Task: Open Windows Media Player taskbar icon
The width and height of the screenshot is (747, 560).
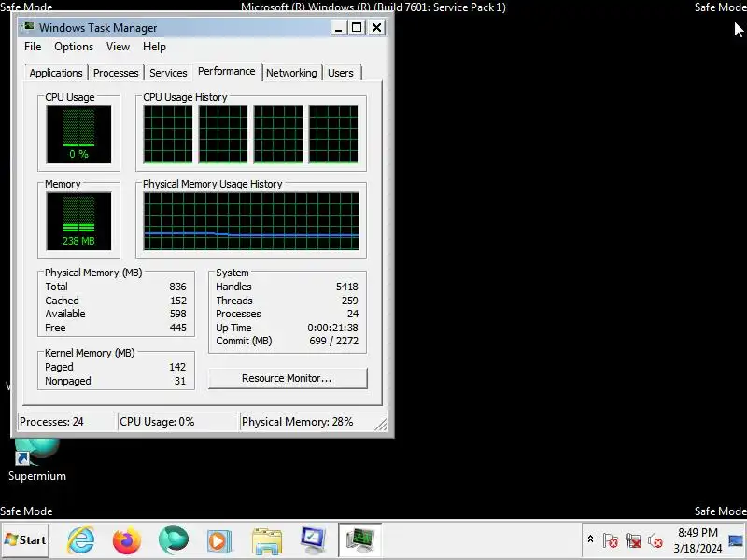Action: click(218, 541)
